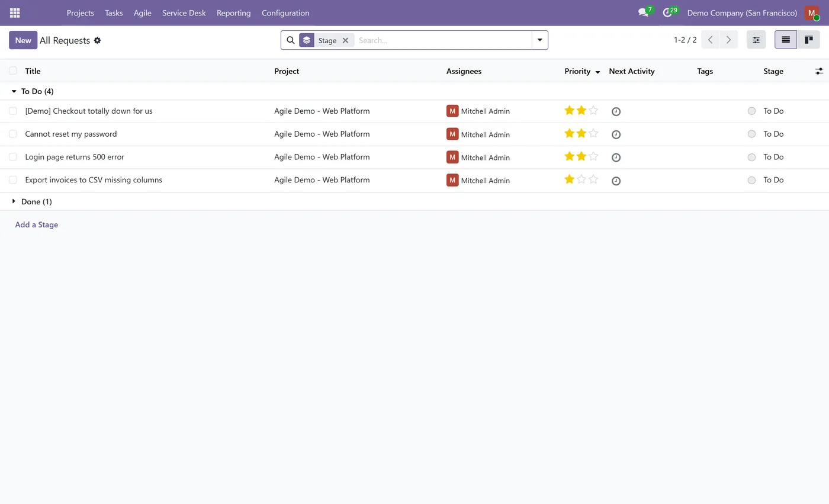The height and width of the screenshot is (504, 829).
Task: Sort by the Assignees column header
Action: click(x=464, y=71)
